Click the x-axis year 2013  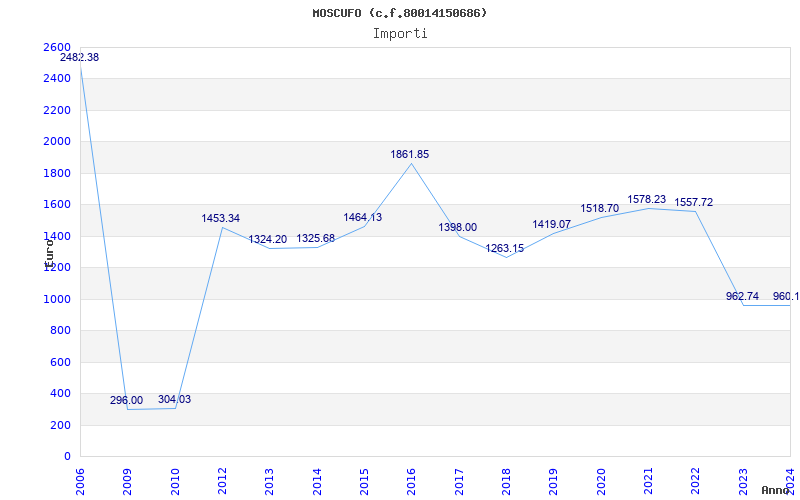pos(269,482)
